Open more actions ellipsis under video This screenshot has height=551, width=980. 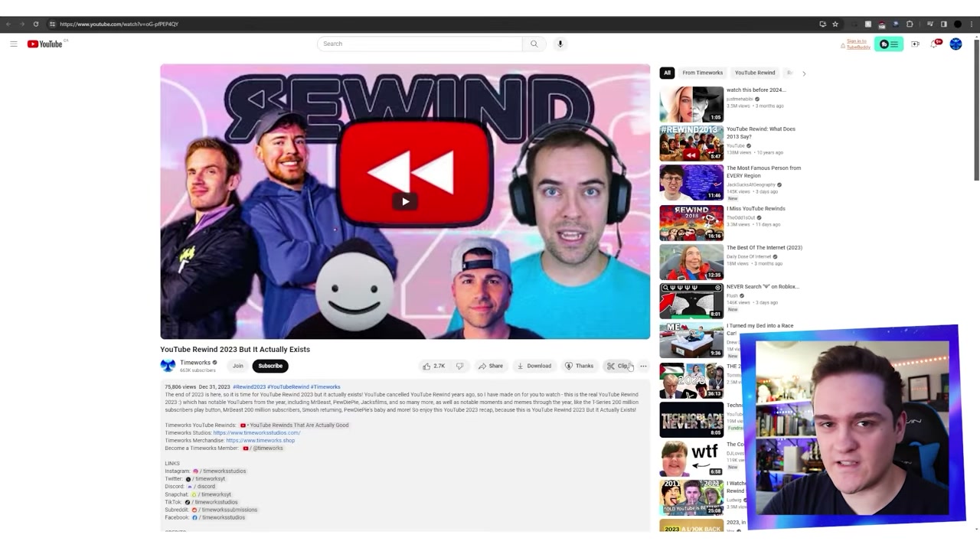point(643,366)
